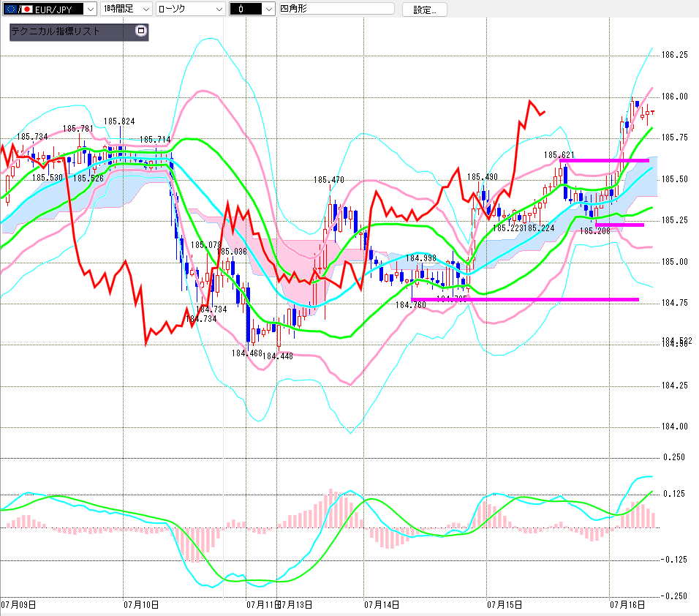Click the 184.448 low price label
699x616 pixels.
(x=278, y=356)
